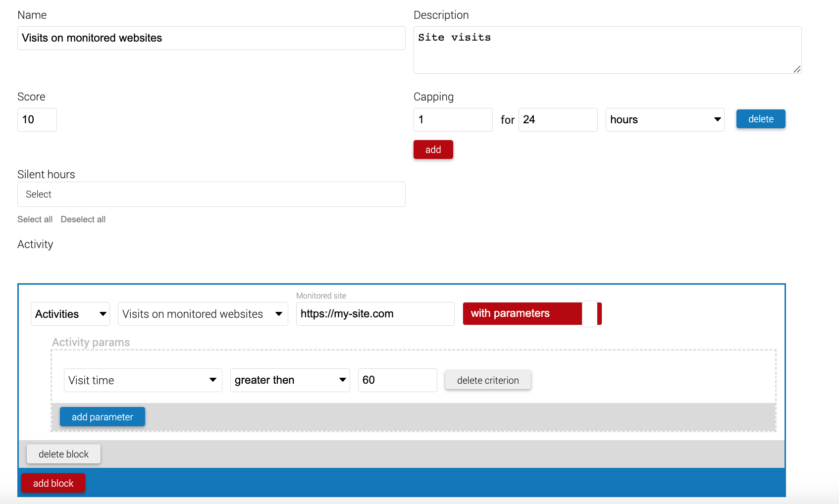Viewport: 839px width, 504px height.
Task: Open the 'Visit time' parameter dropdown
Action: tap(143, 380)
